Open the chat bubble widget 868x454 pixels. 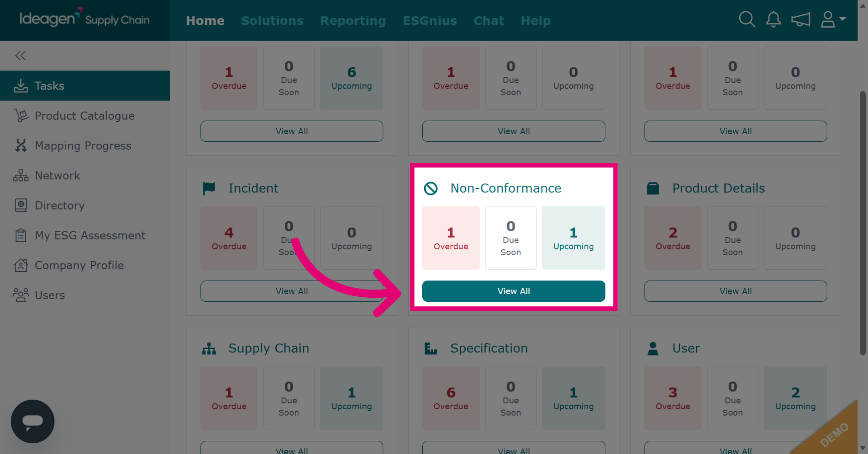[33, 421]
